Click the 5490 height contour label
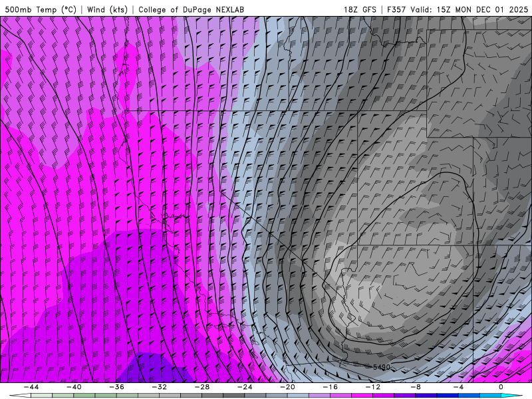The height and width of the screenshot is (399, 532). [x=381, y=367]
